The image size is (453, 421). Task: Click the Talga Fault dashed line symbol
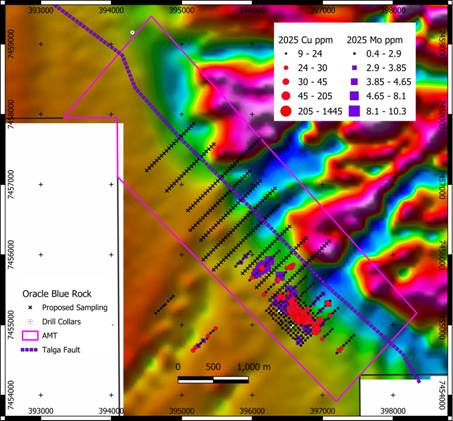(29, 350)
